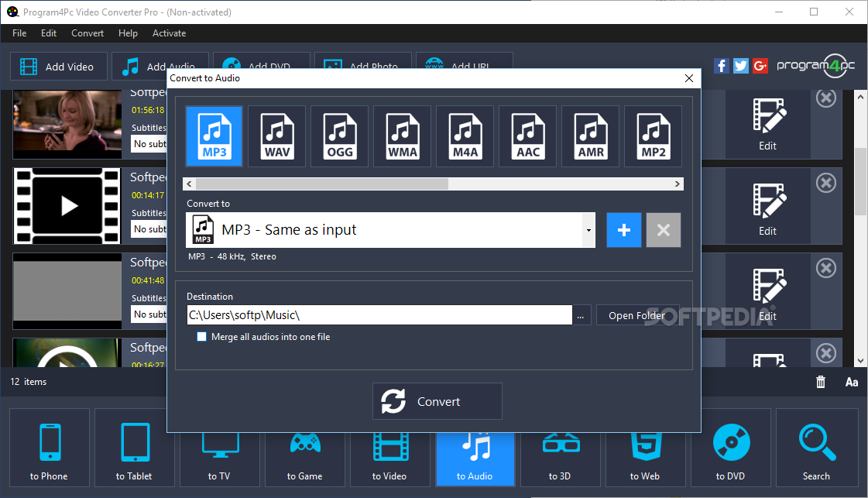The width and height of the screenshot is (868, 498).
Task: Select the to Phone output category
Action: 50,448
